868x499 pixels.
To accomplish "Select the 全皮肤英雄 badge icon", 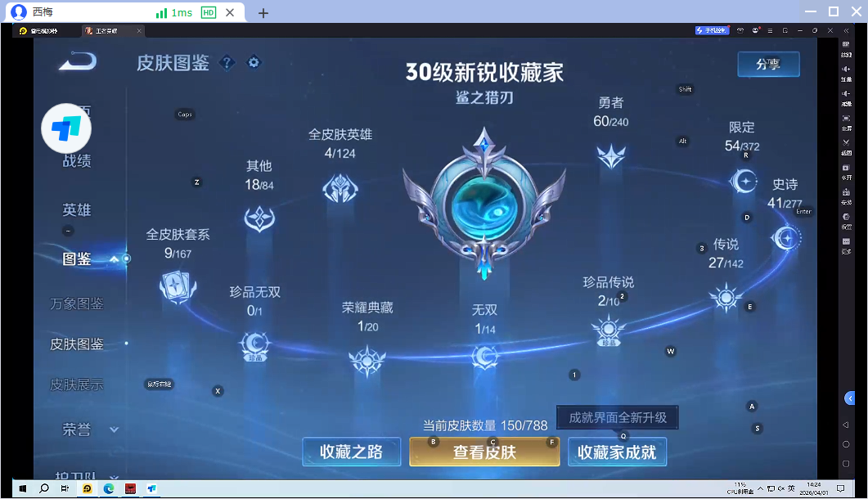I will pyautogui.click(x=340, y=187).
